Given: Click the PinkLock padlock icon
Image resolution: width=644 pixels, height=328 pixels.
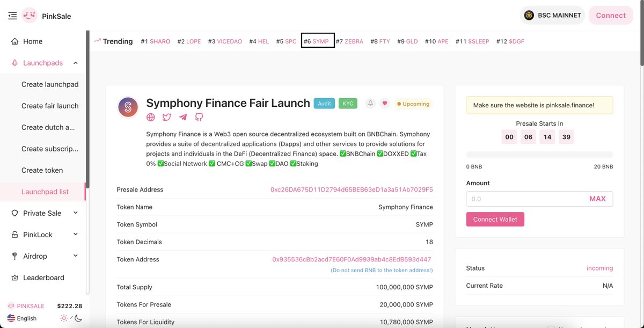Looking at the screenshot, I should pos(15,235).
